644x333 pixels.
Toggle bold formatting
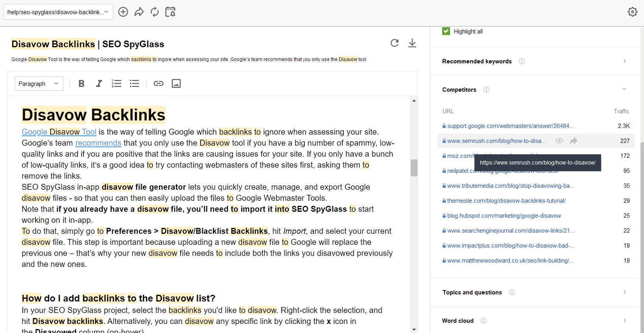click(81, 83)
